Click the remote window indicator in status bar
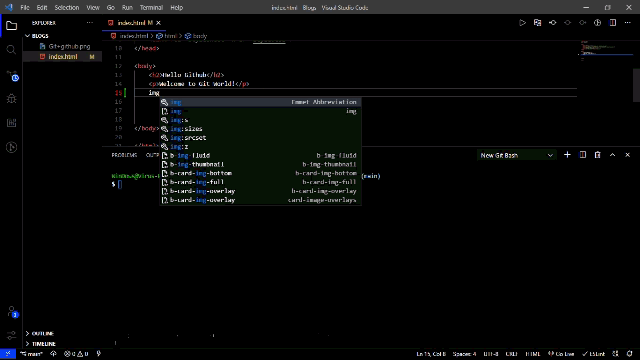 pyautogui.click(x=8, y=354)
